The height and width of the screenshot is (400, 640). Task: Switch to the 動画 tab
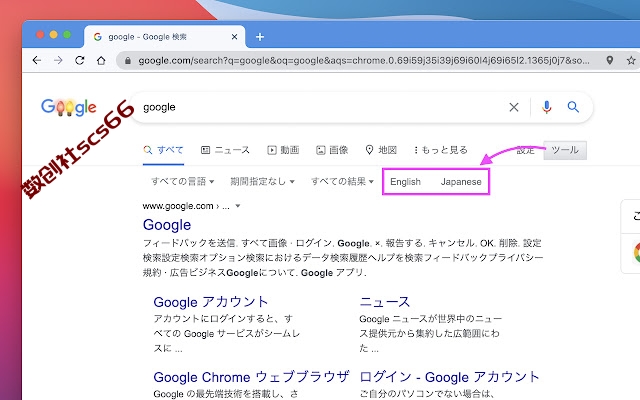[283, 150]
